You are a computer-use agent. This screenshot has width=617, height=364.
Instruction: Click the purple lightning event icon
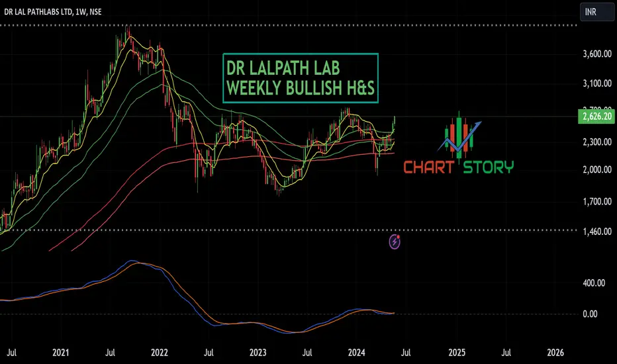click(x=395, y=242)
